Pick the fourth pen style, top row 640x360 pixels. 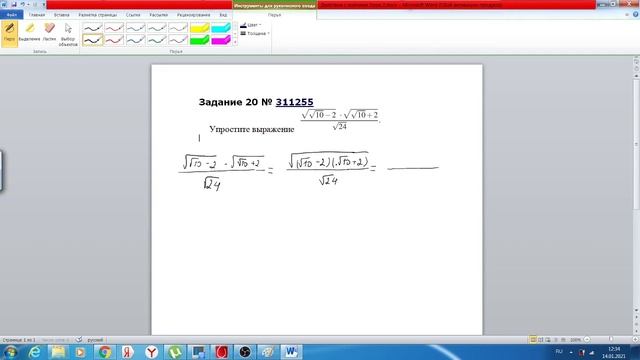(157, 28)
